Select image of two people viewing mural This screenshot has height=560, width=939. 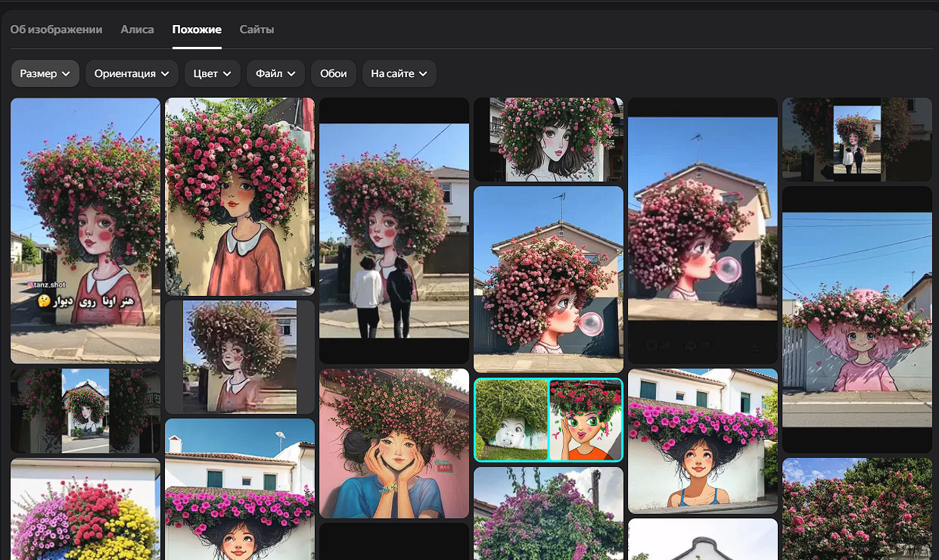click(x=393, y=231)
